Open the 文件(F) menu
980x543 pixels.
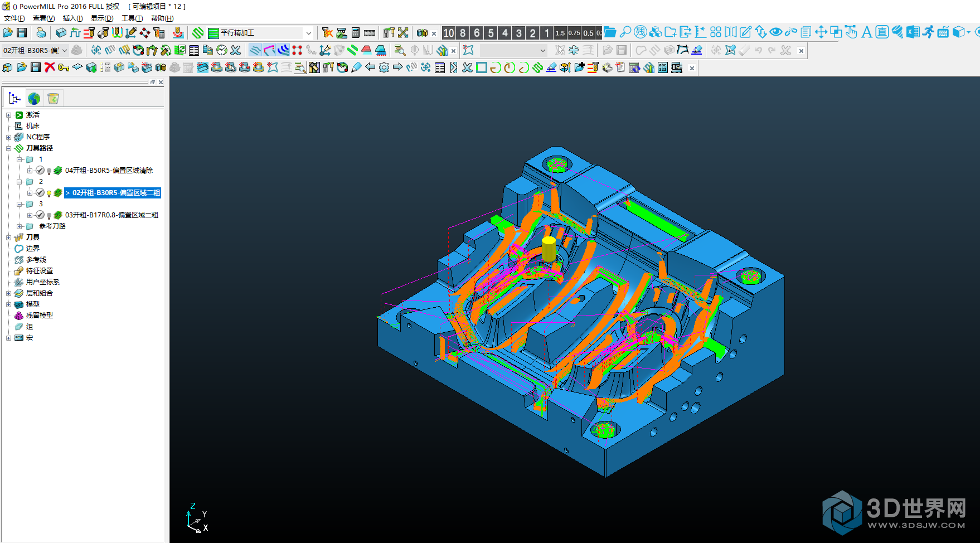14,18
